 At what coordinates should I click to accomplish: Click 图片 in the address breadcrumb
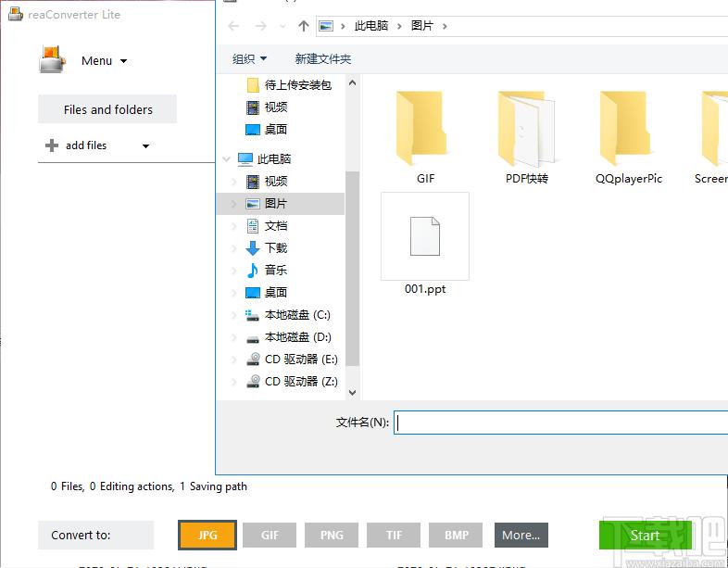tap(421, 26)
